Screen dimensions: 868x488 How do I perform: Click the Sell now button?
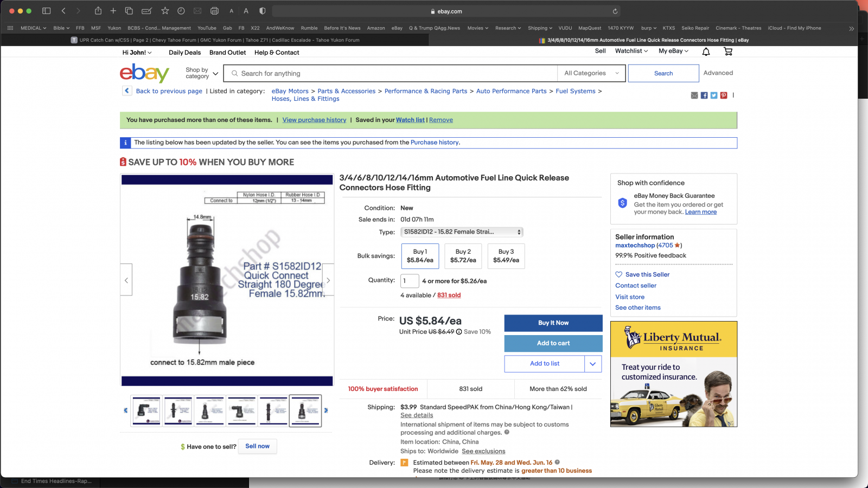point(257,446)
